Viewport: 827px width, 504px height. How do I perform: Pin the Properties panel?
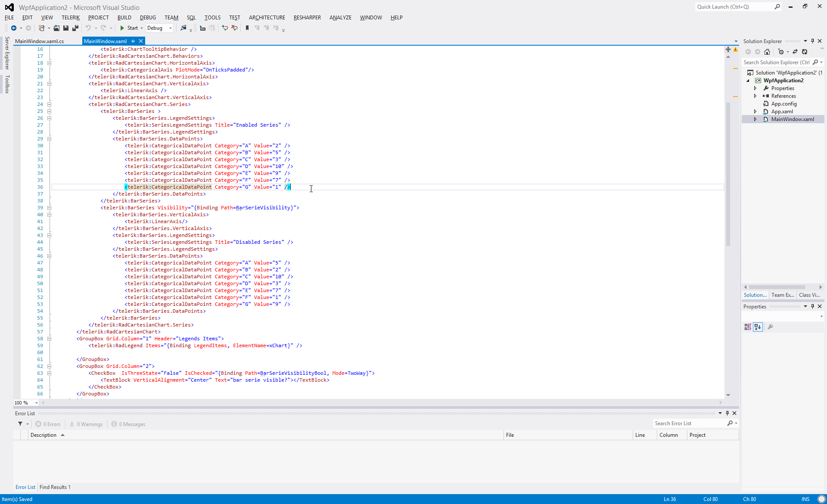coord(813,307)
